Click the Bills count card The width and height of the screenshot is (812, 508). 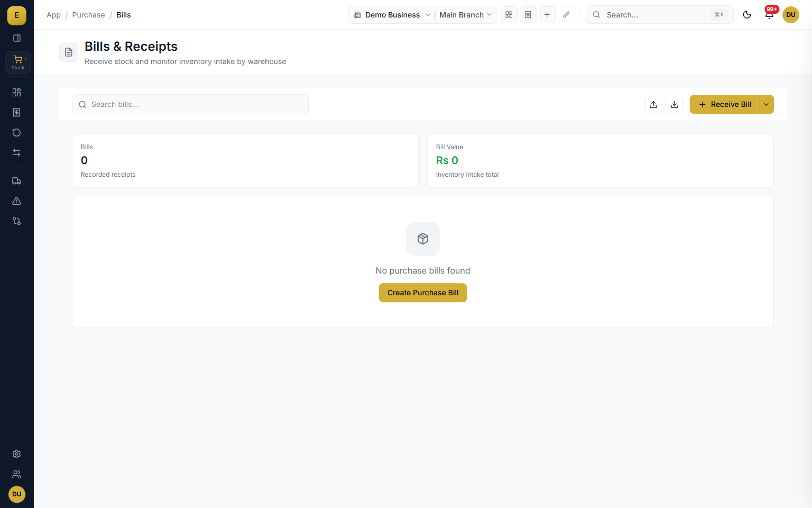point(245,160)
